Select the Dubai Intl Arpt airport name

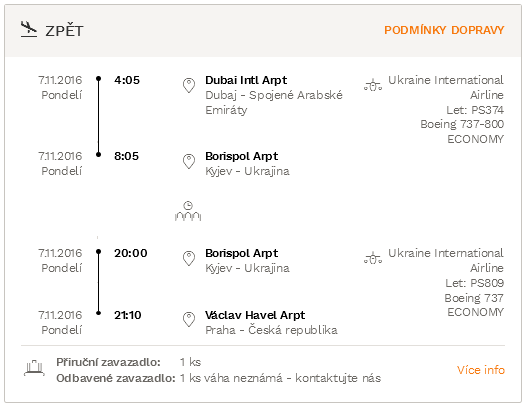[x=246, y=80]
